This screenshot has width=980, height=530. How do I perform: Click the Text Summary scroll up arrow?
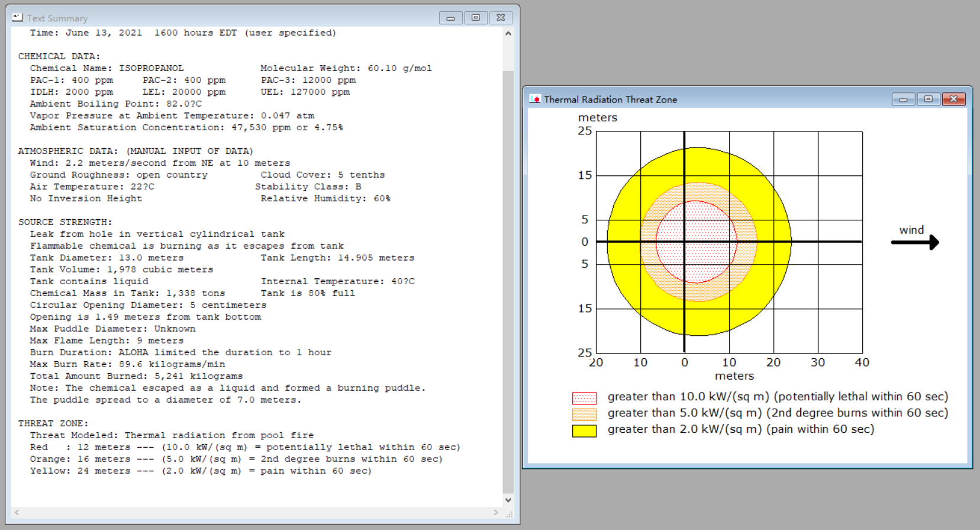[x=508, y=33]
